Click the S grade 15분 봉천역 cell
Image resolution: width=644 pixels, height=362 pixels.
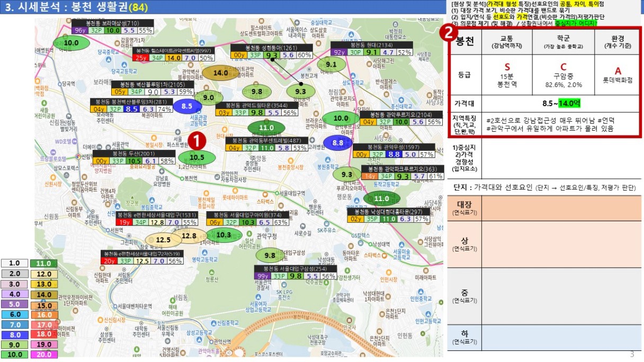(x=506, y=74)
